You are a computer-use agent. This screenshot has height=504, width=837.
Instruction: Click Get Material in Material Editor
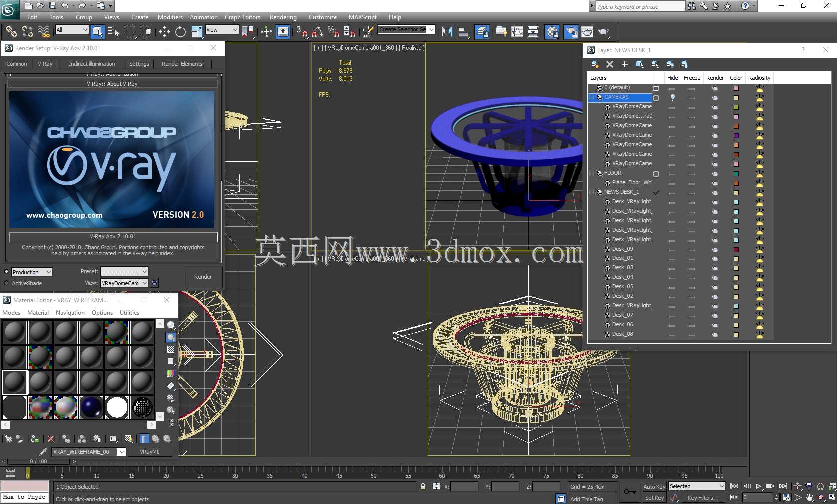coord(8,439)
